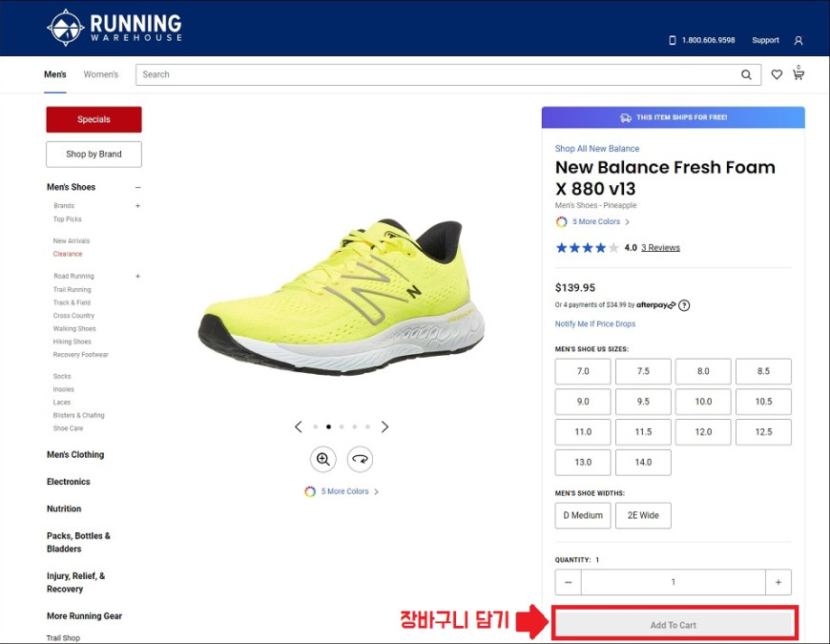The image size is (830, 644).
Task: Open Shop All New Balance link
Action: point(597,149)
